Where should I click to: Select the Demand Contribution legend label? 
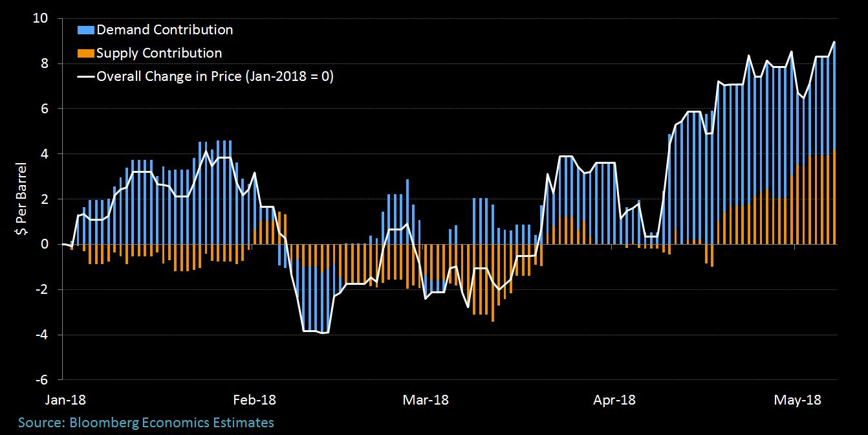[x=164, y=30]
